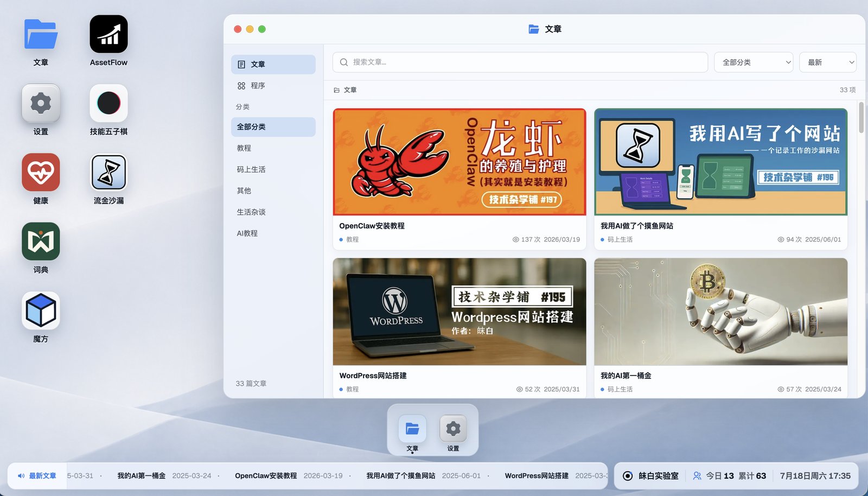The image size is (868, 496).
Task: Open the 设置 desktop gear icon
Action: [x=41, y=103]
